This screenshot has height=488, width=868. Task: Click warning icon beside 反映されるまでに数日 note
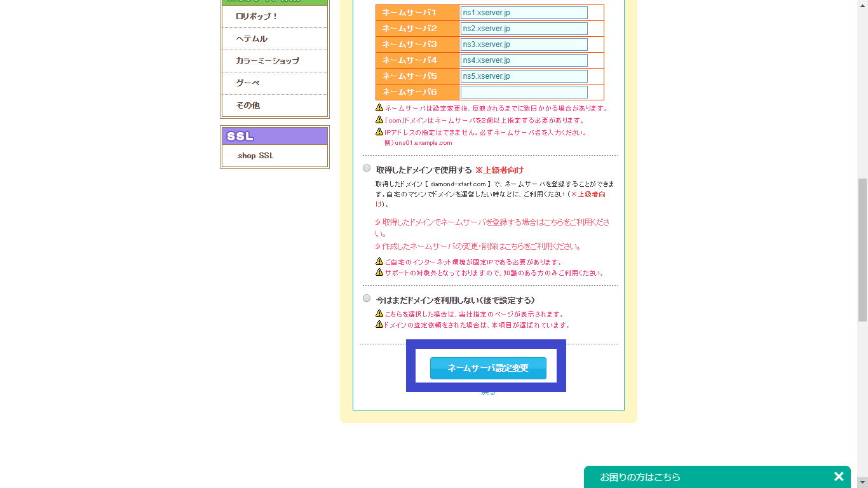click(x=379, y=108)
